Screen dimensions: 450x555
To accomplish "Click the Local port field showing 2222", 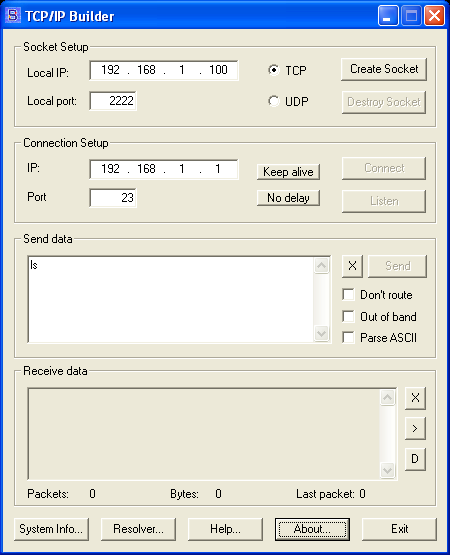I will tap(113, 101).
